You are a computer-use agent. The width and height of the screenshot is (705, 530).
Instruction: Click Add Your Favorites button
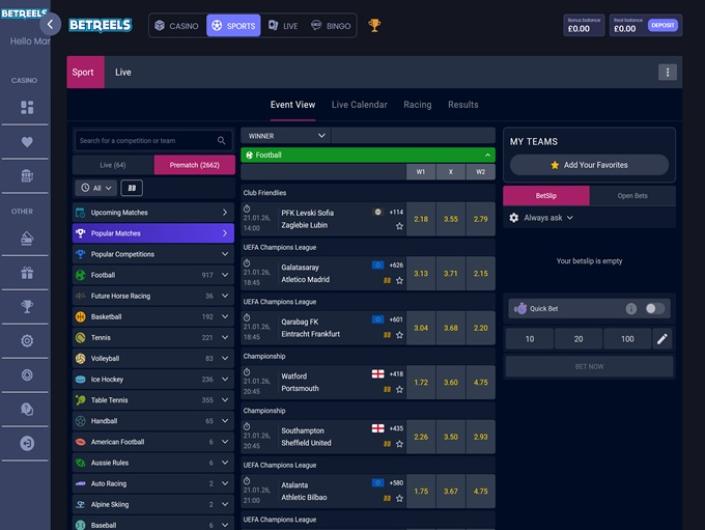[589, 165]
